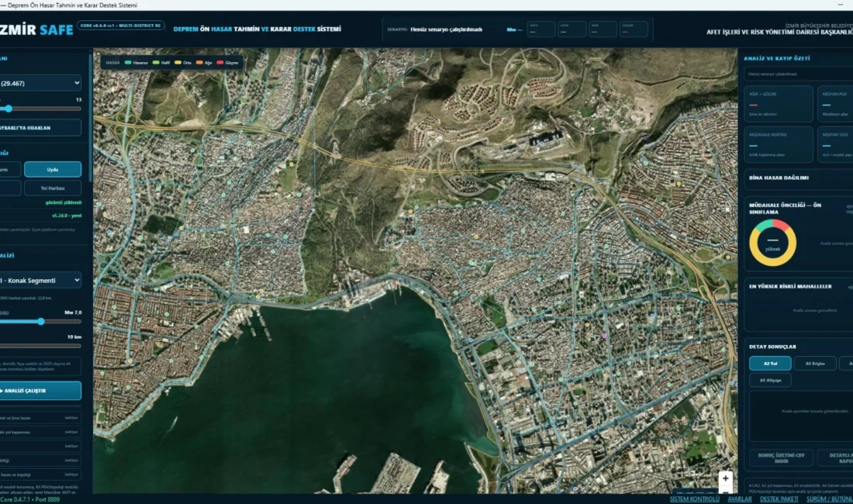
Task: Click the priority donut chart labeled yüksek
Action: coord(772,243)
